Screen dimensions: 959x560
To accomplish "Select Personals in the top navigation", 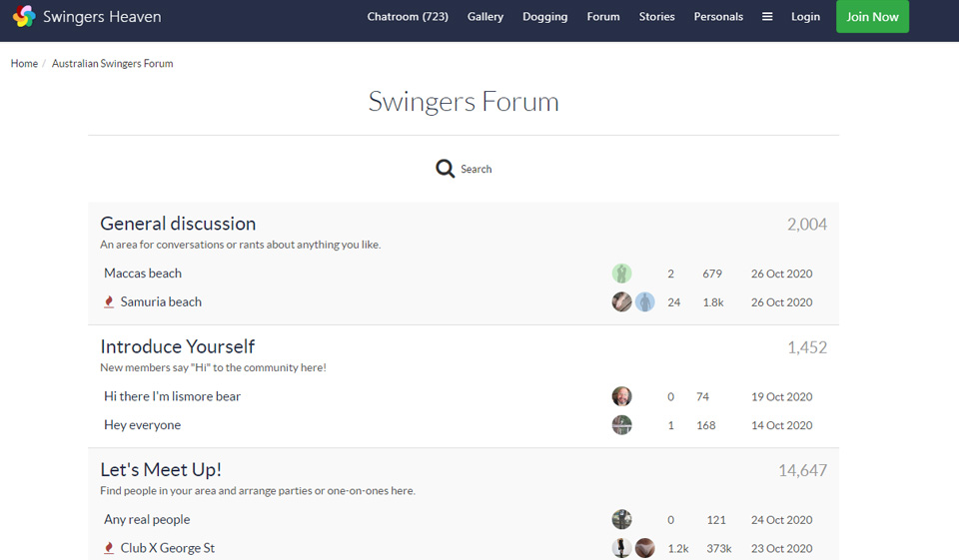I will point(718,17).
